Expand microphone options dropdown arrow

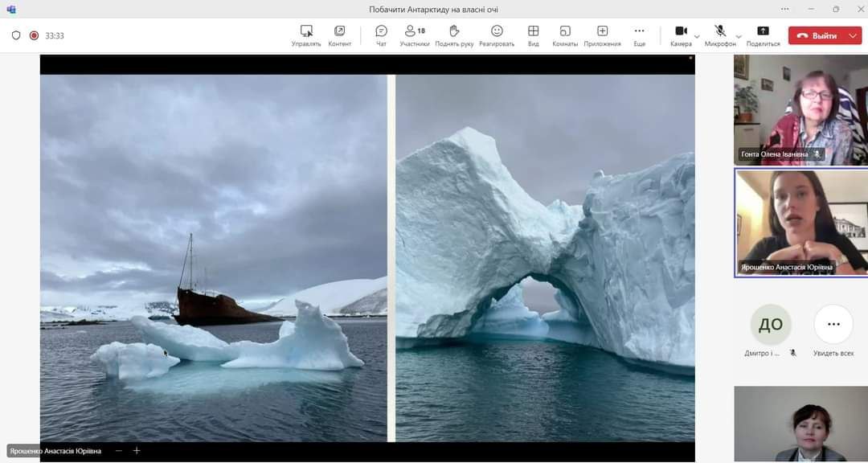(739, 36)
